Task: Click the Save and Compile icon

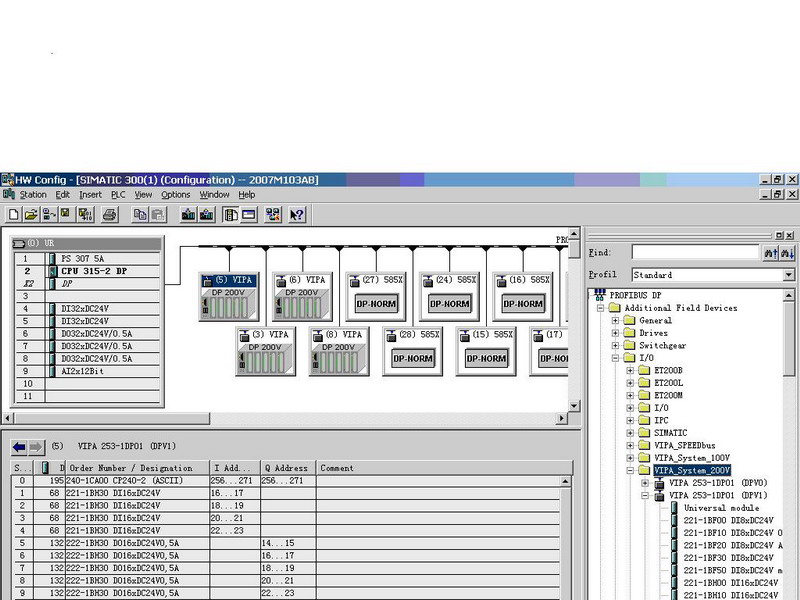Action: 85,215
